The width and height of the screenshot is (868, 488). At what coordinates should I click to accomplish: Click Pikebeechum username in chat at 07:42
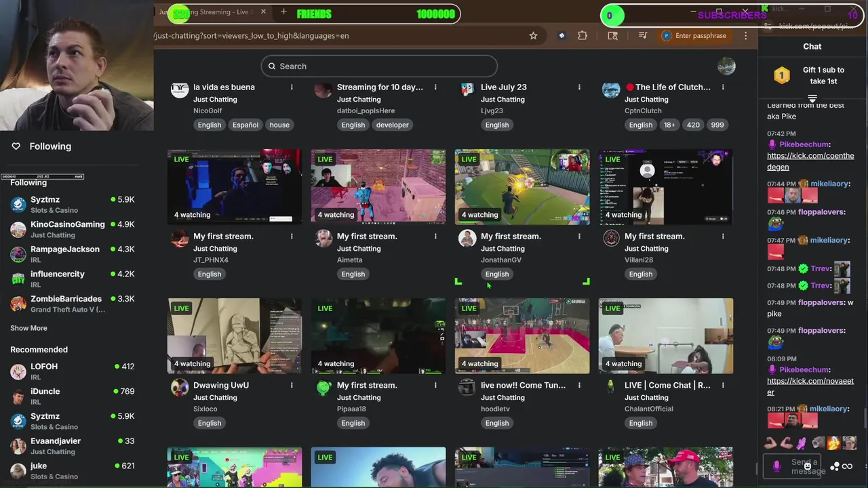[804, 144]
